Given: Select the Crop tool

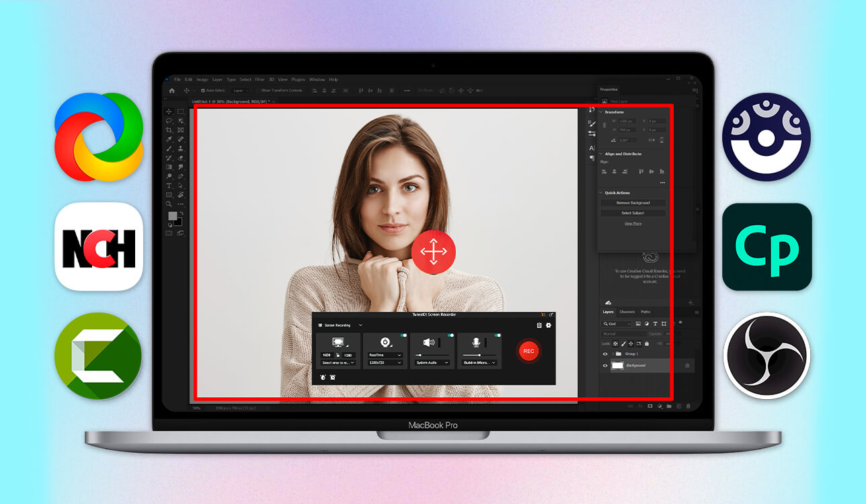Looking at the screenshot, I should click(169, 130).
